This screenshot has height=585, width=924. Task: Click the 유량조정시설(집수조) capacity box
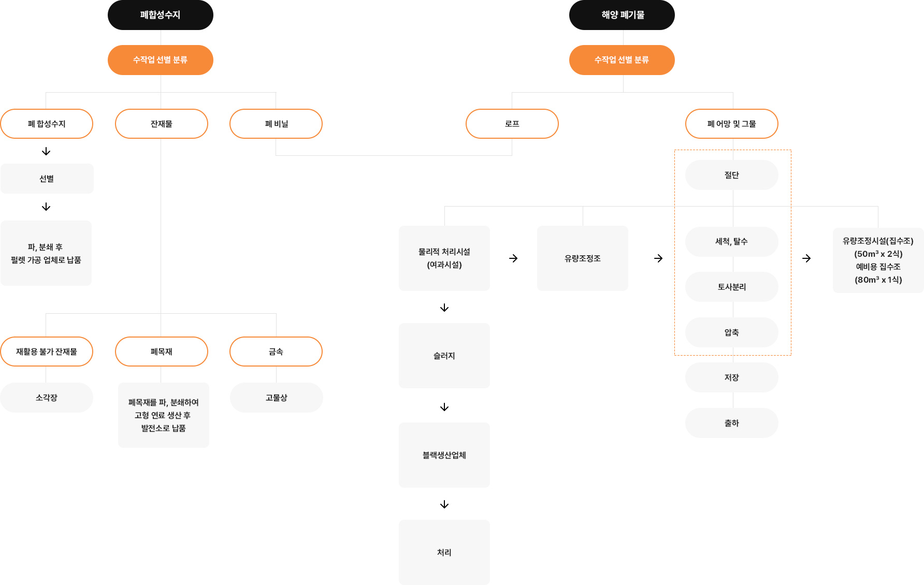[878, 260]
